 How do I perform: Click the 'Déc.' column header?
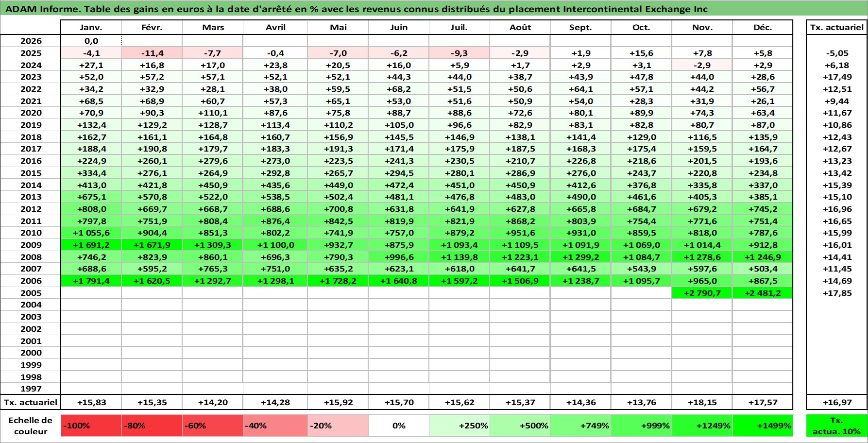pos(763,27)
